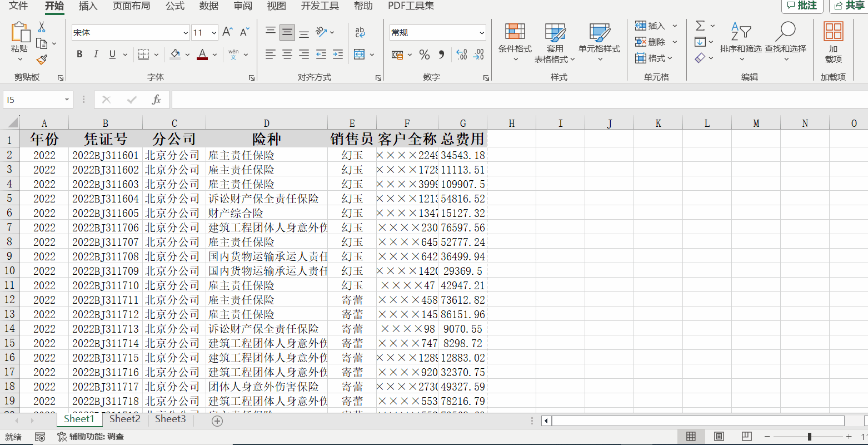Click the 共享 (Share) button
Screen dimensions: 868x445
(850, 6)
